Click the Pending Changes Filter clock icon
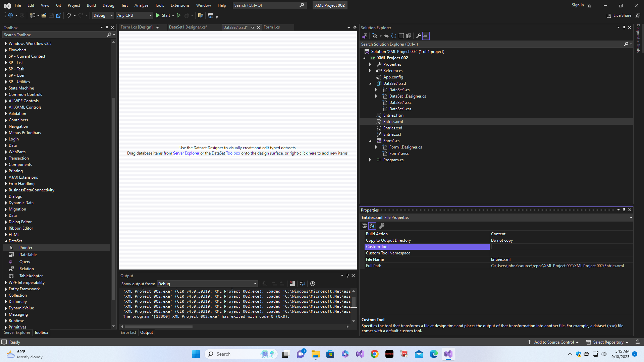Image resolution: width=644 pixels, height=362 pixels. coord(375,36)
